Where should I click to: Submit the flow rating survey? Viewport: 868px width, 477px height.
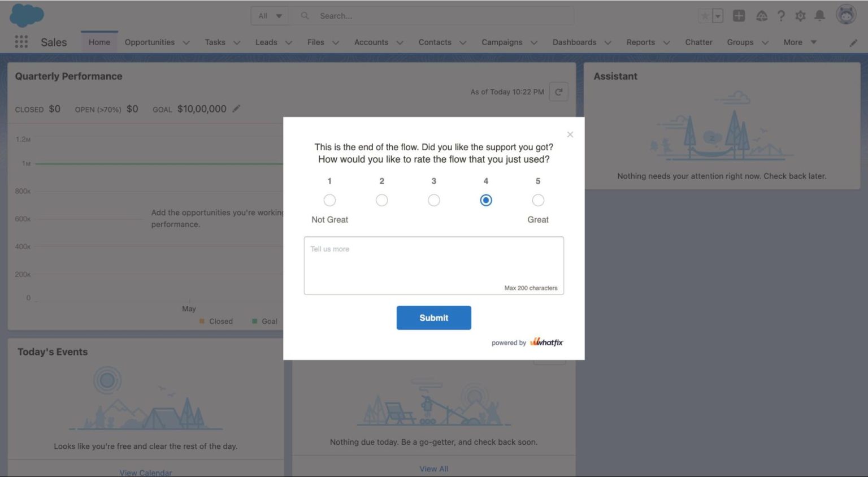(x=433, y=318)
